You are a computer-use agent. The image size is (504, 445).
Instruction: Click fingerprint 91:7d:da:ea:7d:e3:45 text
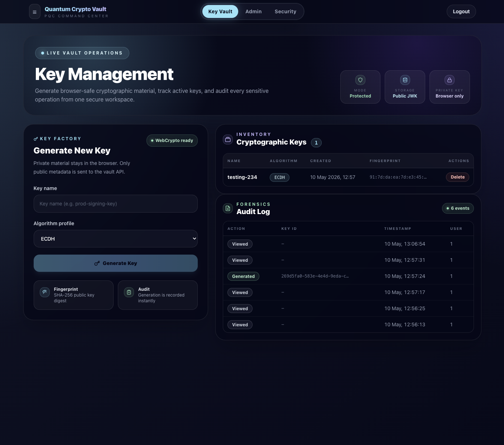(x=398, y=177)
